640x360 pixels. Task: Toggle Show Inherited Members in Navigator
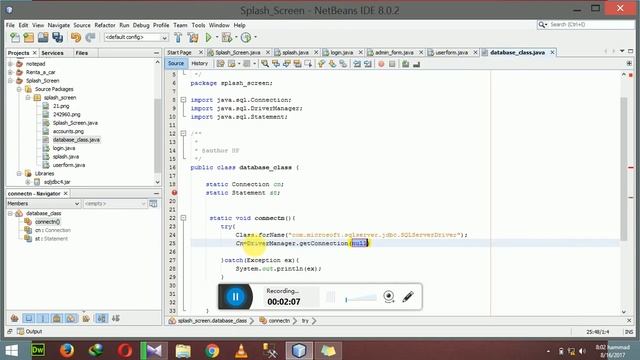tap(14, 318)
